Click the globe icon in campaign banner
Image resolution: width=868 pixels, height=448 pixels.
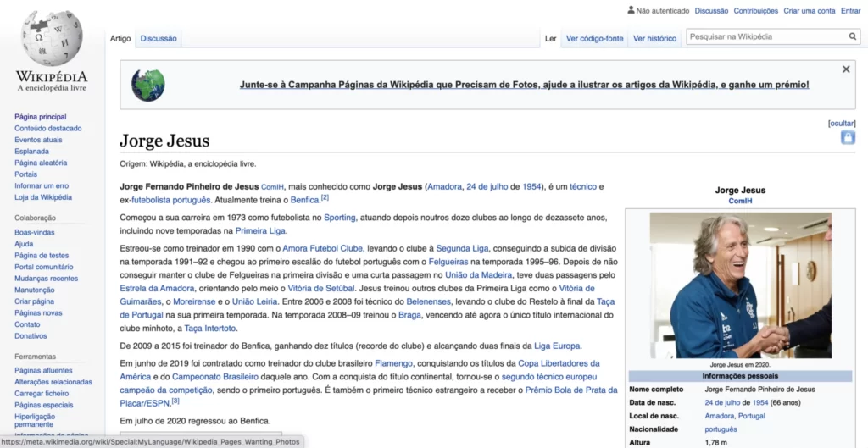tap(147, 86)
